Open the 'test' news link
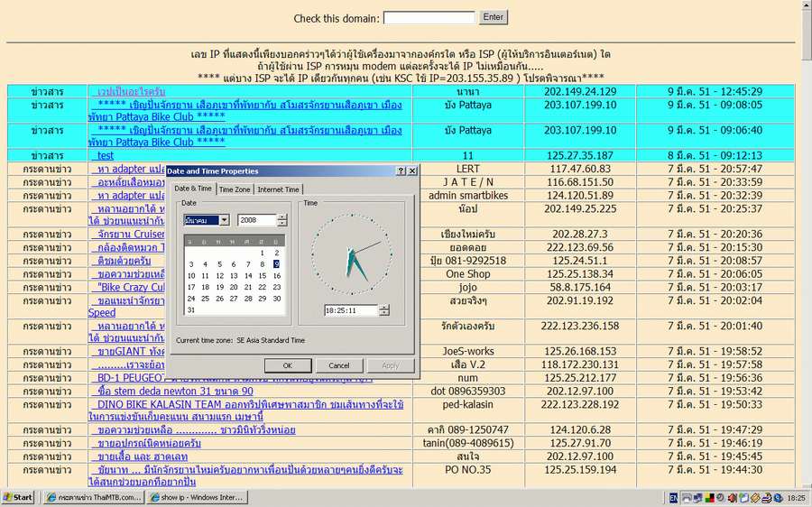This screenshot has height=507, width=812. 106,155
